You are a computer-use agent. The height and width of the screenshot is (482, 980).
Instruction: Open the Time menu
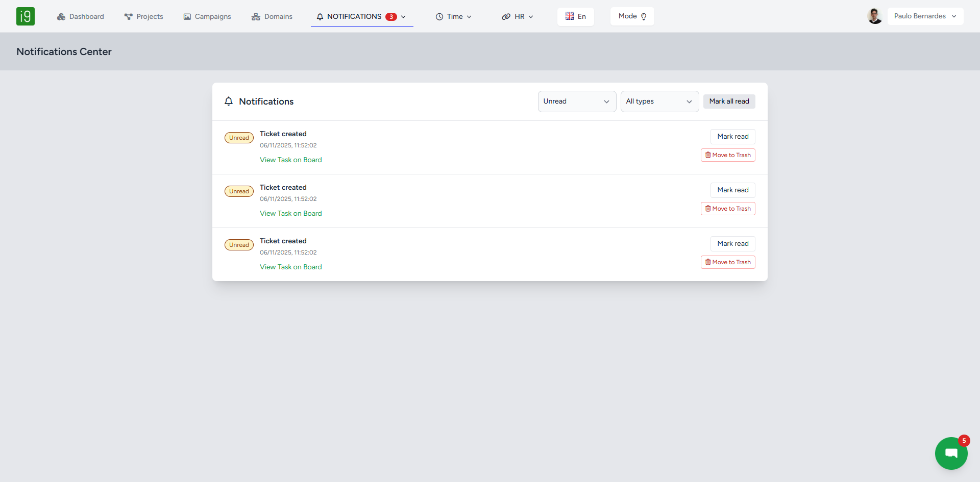click(x=454, y=17)
